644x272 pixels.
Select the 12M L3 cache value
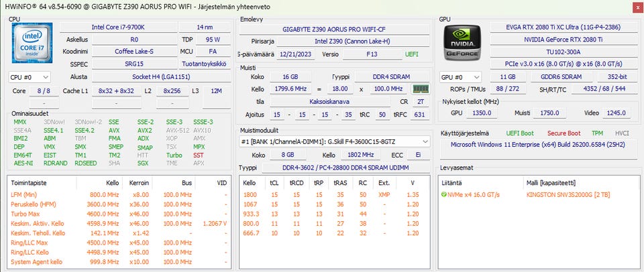pos(217,90)
